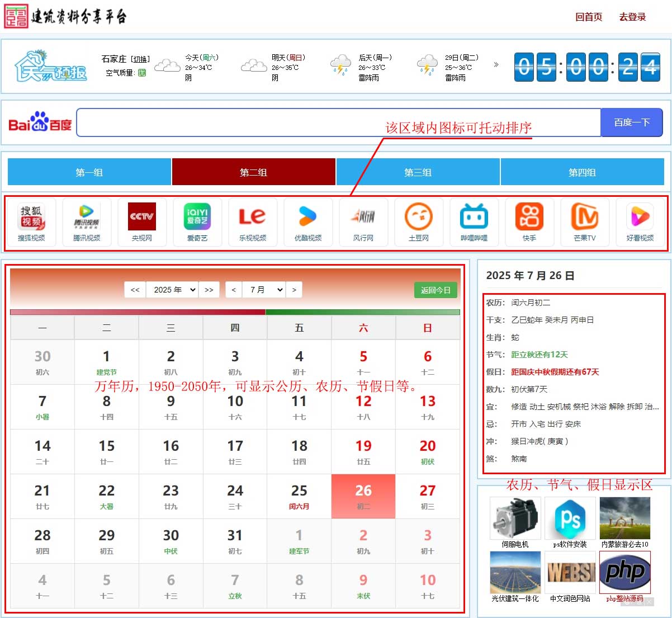Launch the iQIYI (爱奇艺) icon
The width and height of the screenshot is (672, 618).
(197, 222)
